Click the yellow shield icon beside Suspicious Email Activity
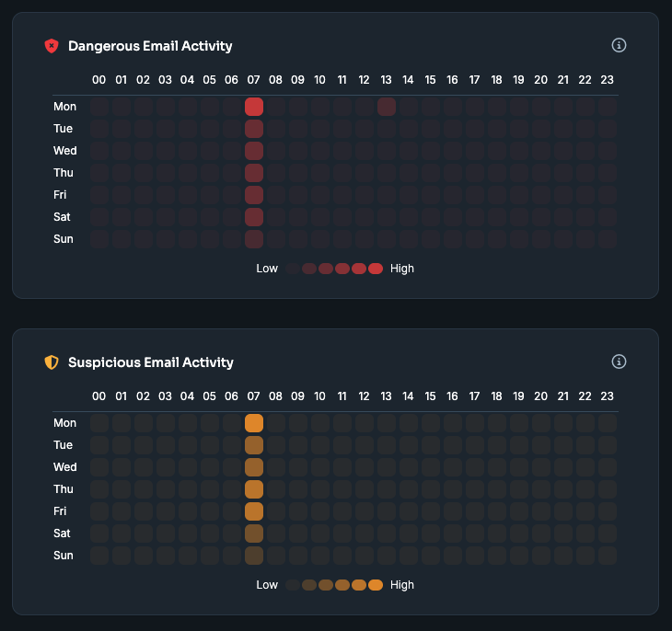This screenshot has height=631, width=672. (x=52, y=362)
